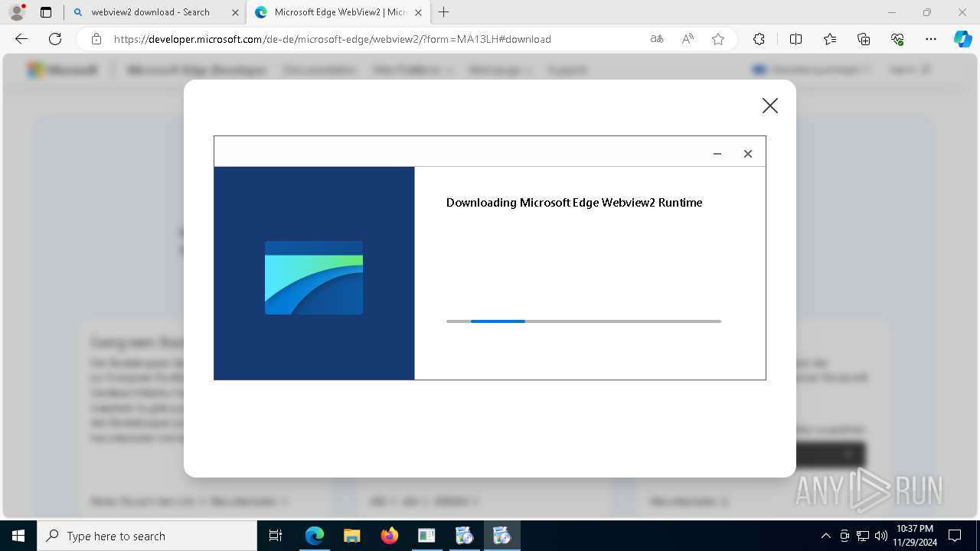Open Task View on taskbar
The width and height of the screenshot is (980, 551).
[276, 536]
